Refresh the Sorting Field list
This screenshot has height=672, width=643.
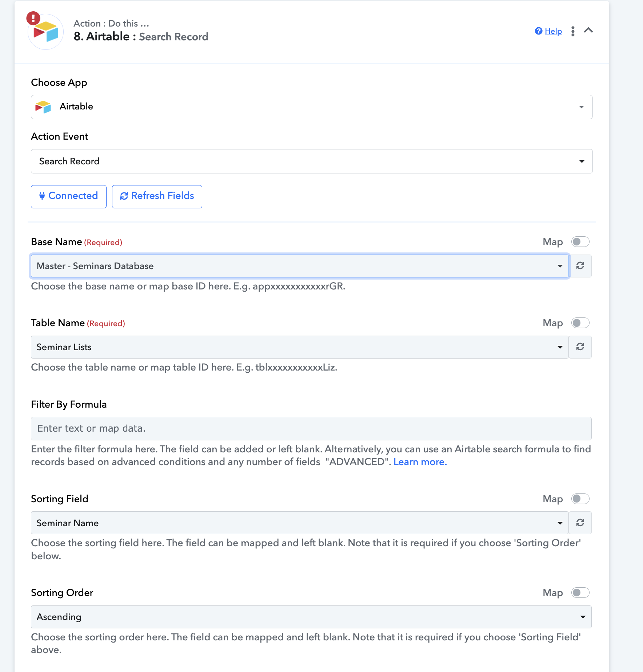point(580,523)
